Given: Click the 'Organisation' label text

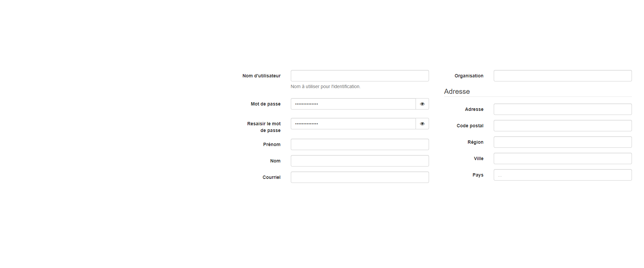Looking at the screenshot, I should [x=469, y=76].
